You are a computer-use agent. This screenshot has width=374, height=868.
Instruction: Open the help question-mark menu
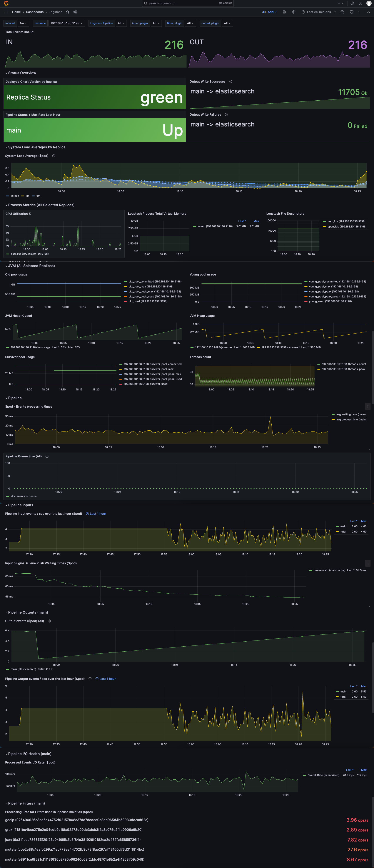pyautogui.click(x=352, y=3)
